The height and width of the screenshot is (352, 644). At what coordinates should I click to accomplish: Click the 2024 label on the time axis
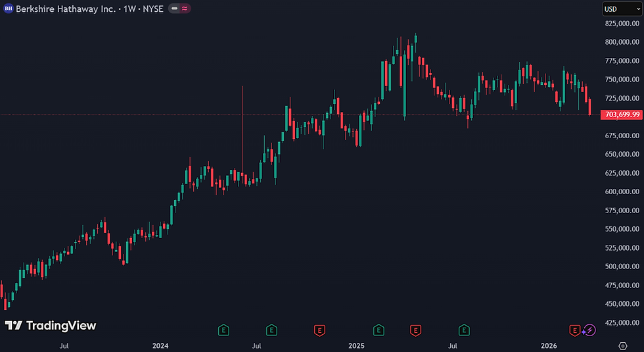click(x=160, y=346)
